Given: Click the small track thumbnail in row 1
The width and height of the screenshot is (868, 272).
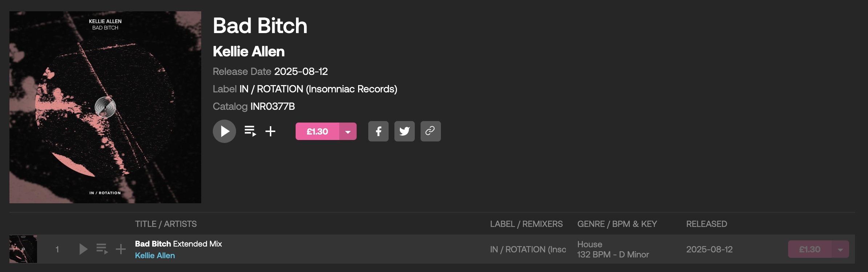Looking at the screenshot, I should (x=23, y=249).
